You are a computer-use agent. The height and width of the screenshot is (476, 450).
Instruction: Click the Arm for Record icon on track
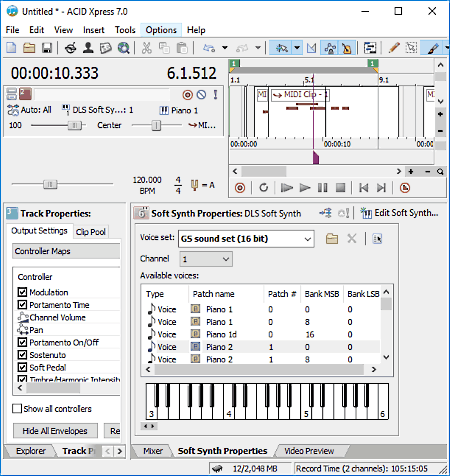[188, 95]
